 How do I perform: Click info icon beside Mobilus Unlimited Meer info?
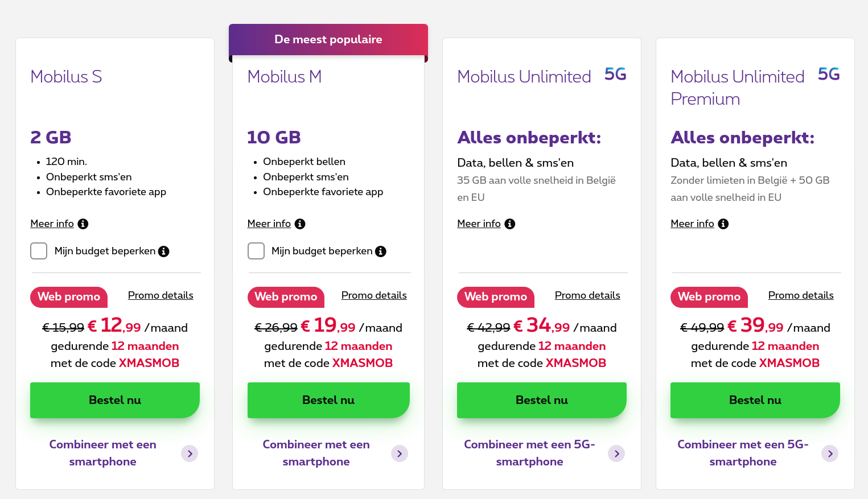click(510, 224)
